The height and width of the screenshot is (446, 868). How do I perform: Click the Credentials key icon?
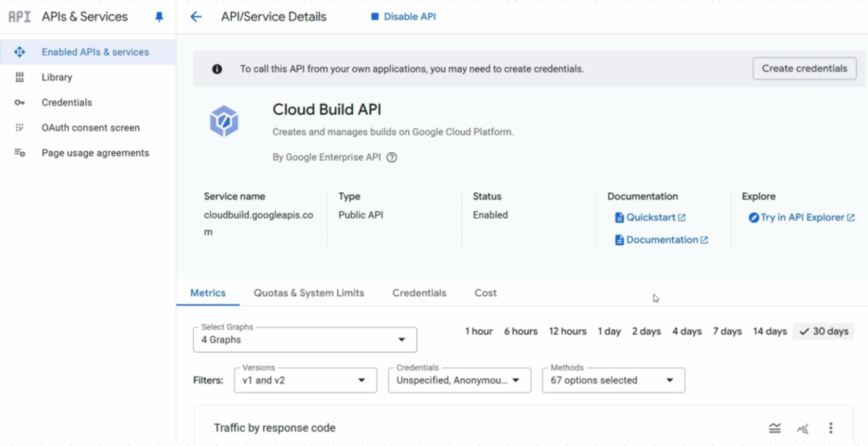click(20, 102)
